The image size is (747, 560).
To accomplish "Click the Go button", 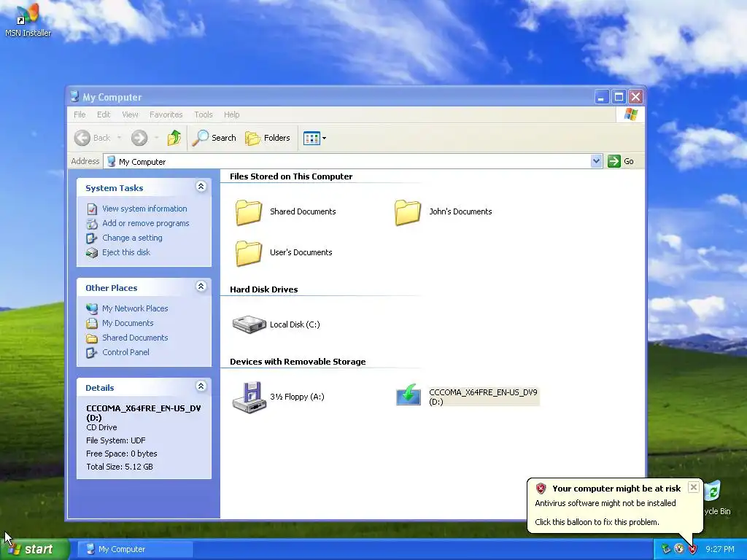I will click(x=621, y=161).
